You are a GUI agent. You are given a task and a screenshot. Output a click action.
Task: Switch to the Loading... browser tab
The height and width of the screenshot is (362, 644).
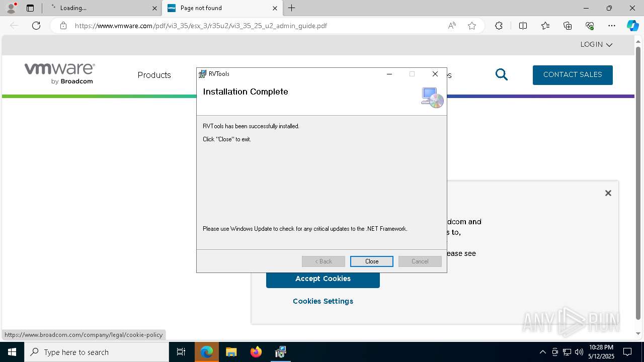(102, 8)
